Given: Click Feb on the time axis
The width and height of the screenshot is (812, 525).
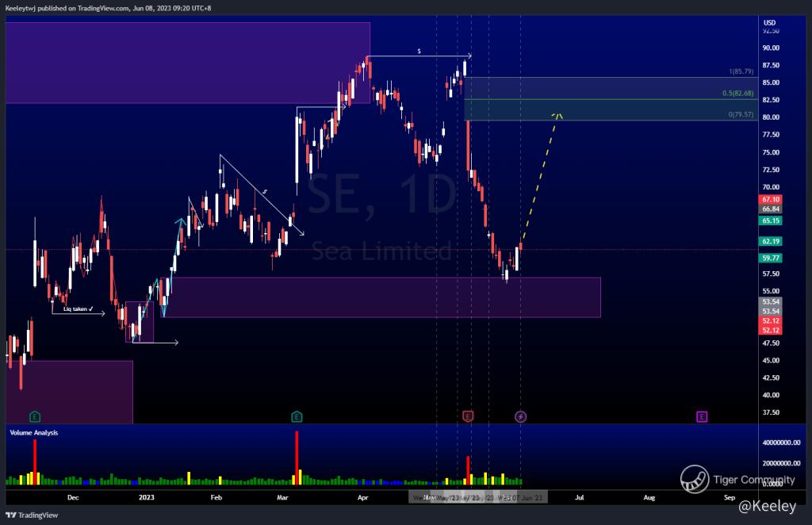Looking at the screenshot, I should 216,497.
